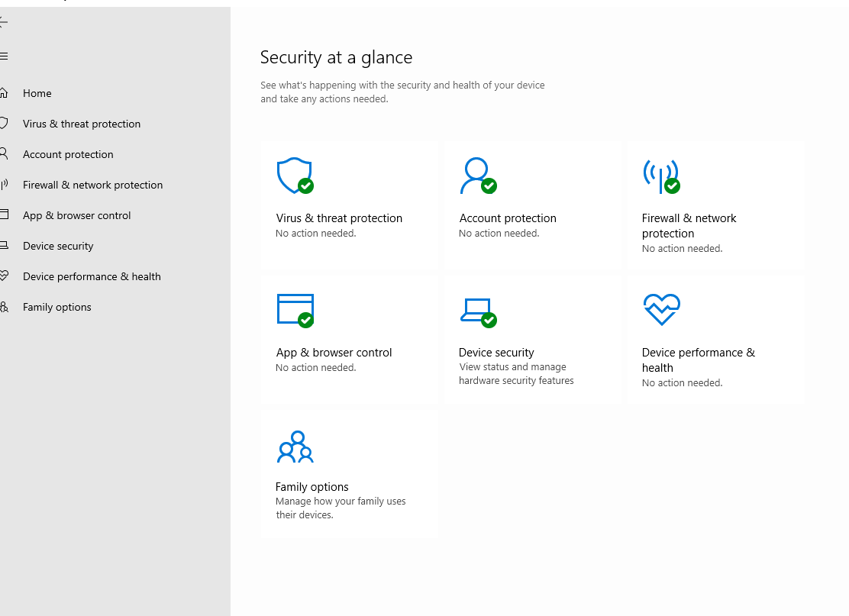Open Family options in the sidebar

point(57,307)
